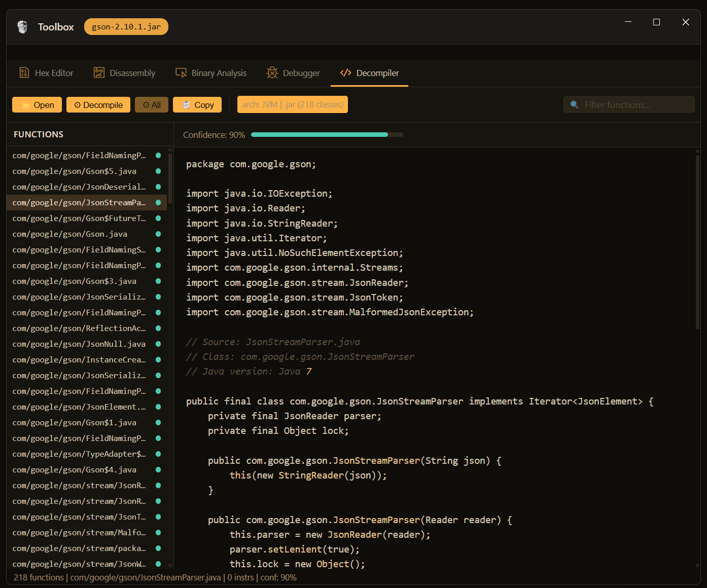
Task: Click the status bar function count text
Action: point(39,577)
